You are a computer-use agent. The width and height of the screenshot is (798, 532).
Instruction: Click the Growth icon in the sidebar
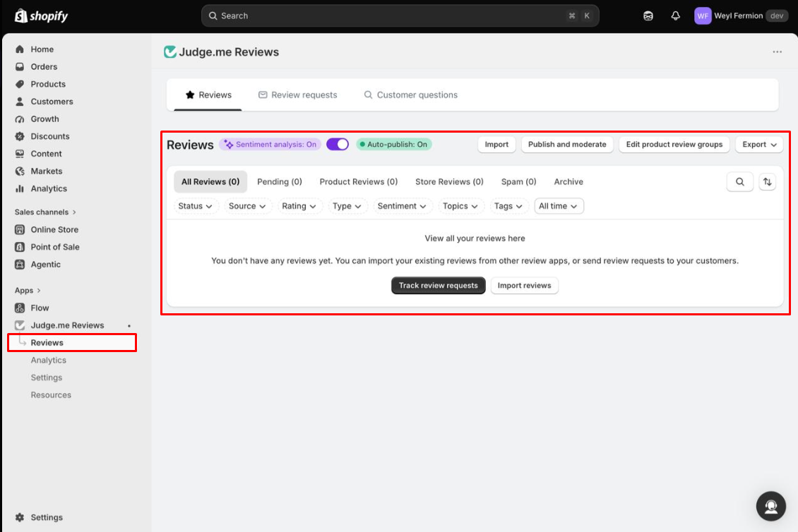(x=20, y=119)
